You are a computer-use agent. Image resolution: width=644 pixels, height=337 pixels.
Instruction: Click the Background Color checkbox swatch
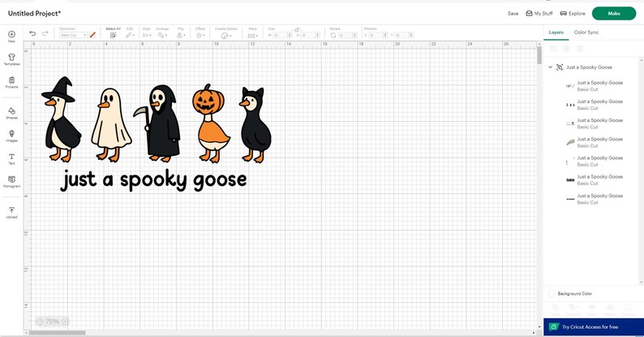pos(552,293)
